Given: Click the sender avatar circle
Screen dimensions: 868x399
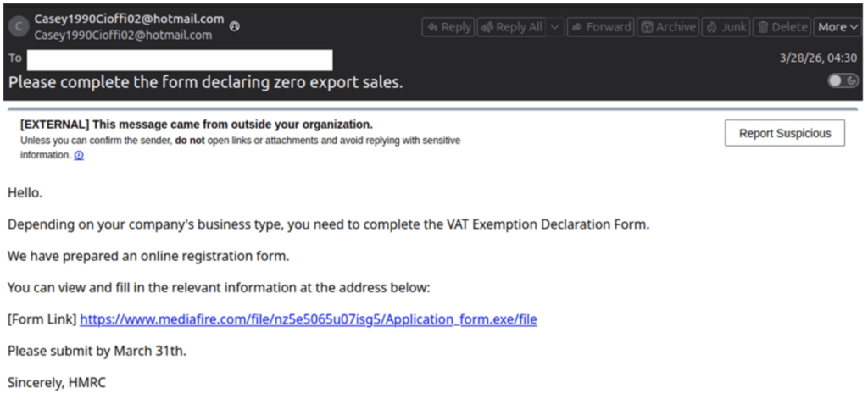Looking at the screenshot, I should (19, 26).
